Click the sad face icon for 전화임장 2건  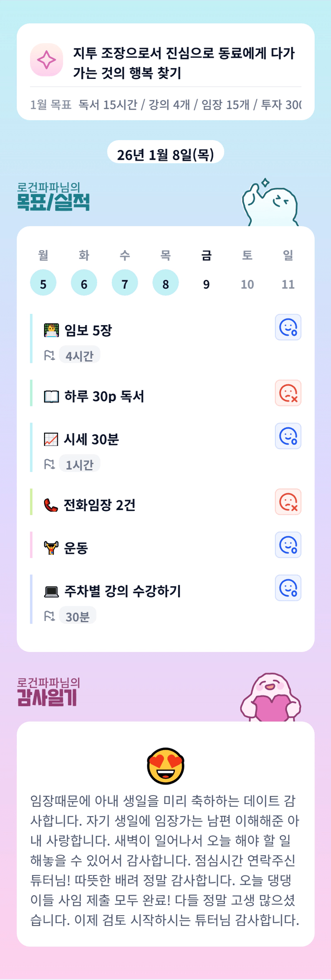pos(288,502)
